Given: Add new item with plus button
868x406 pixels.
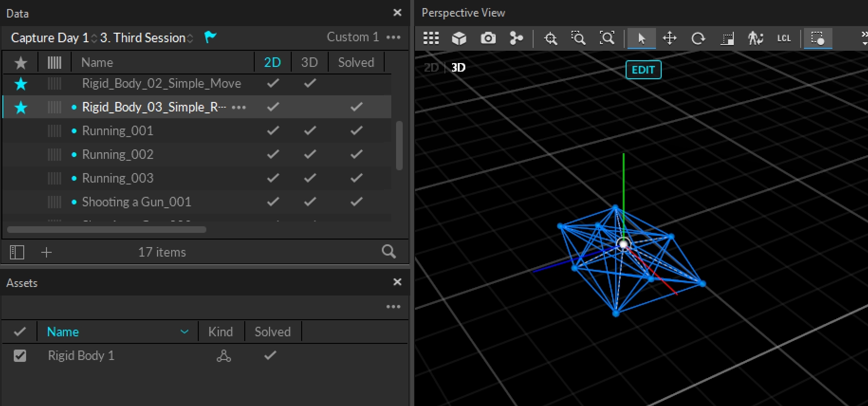Looking at the screenshot, I should point(46,252).
